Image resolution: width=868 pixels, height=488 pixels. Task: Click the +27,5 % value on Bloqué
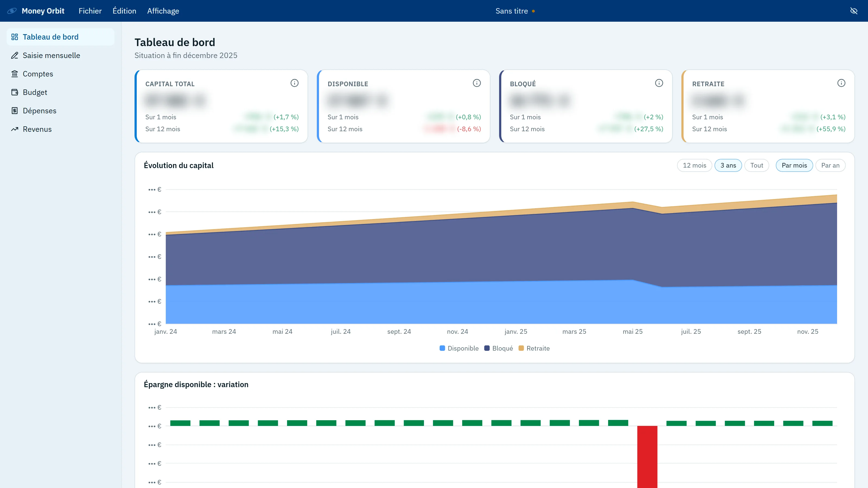click(649, 129)
